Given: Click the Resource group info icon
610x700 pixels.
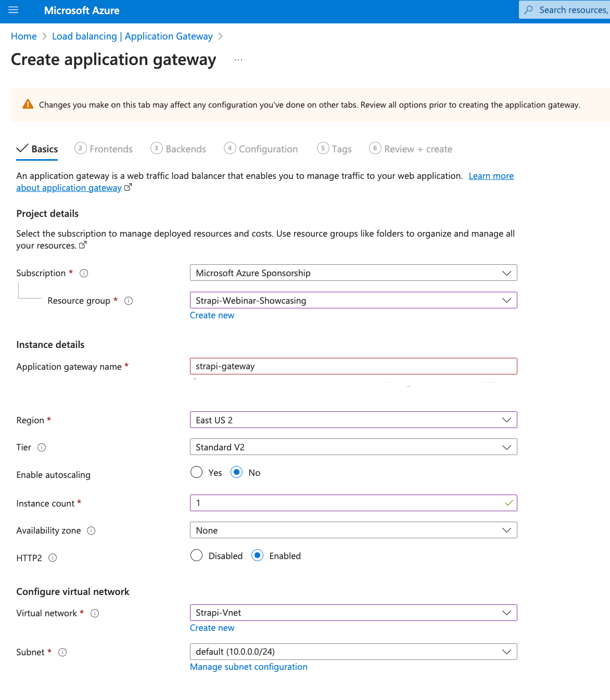Looking at the screenshot, I should click(x=129, y=301).
